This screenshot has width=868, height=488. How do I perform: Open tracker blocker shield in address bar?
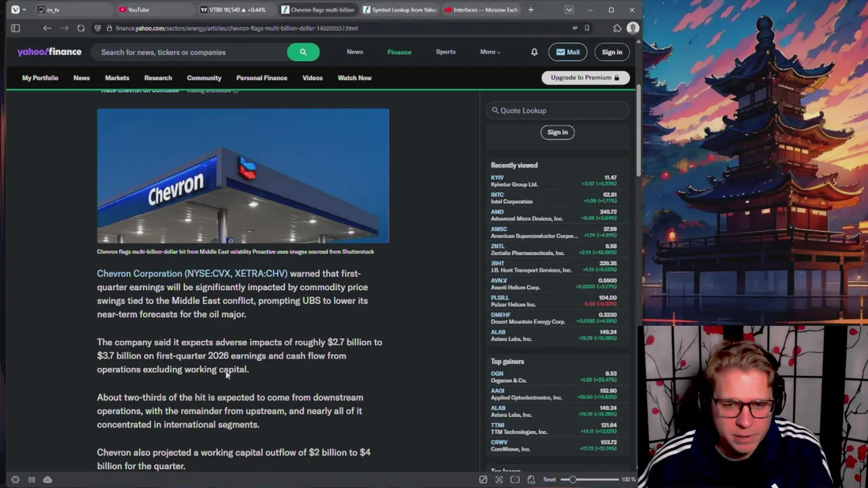[x=98, y=28]
